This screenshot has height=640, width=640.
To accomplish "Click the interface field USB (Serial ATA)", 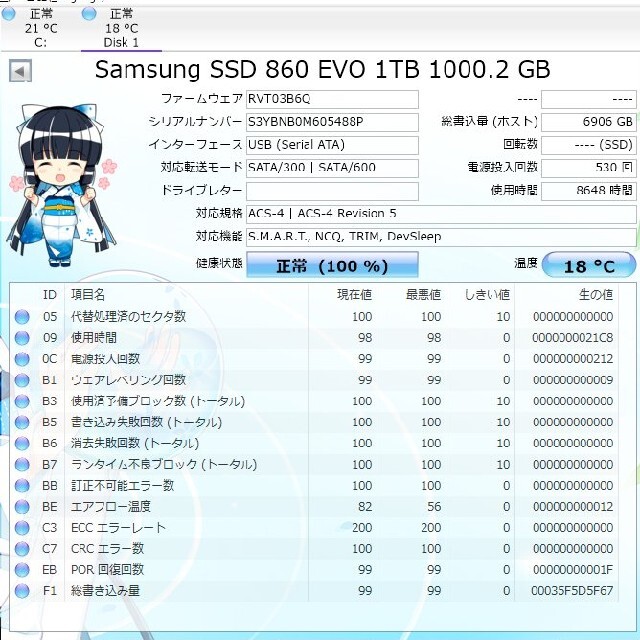I will (x=332, y=145).
